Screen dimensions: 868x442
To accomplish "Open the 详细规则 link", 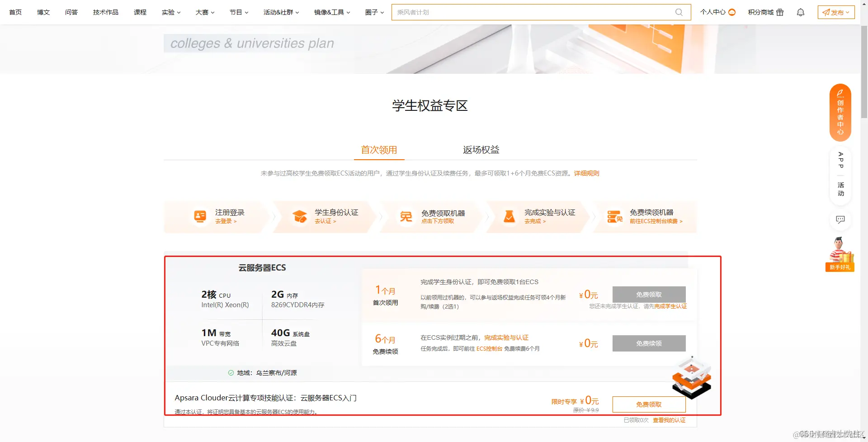I will (x=586, y=173).
